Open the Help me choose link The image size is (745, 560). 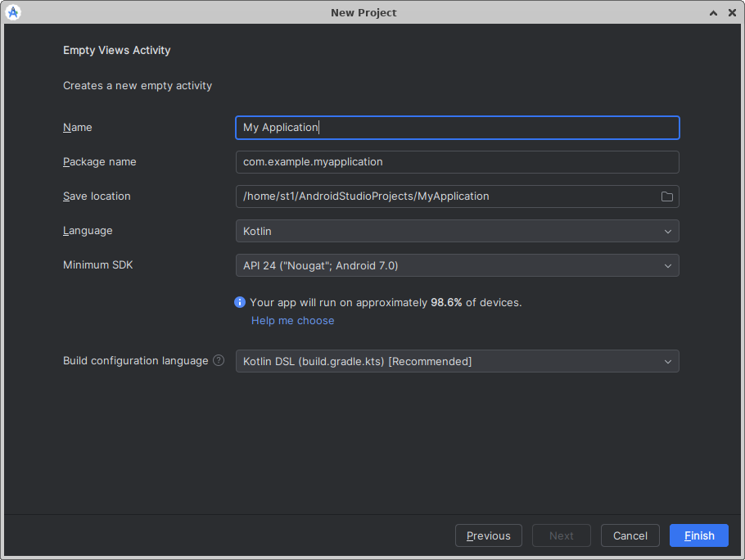point(292,321)
